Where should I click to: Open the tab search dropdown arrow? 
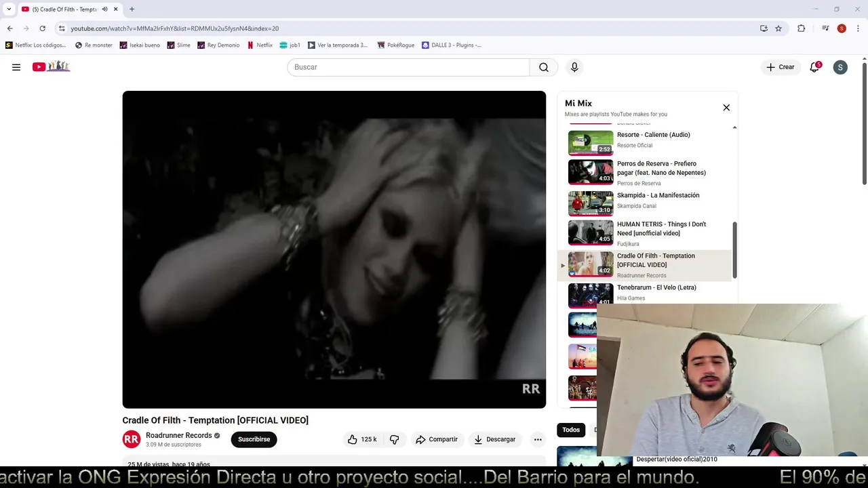(x=9, y=9)
